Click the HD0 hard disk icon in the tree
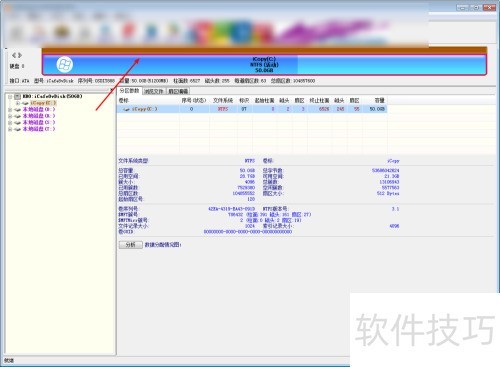 18,96
